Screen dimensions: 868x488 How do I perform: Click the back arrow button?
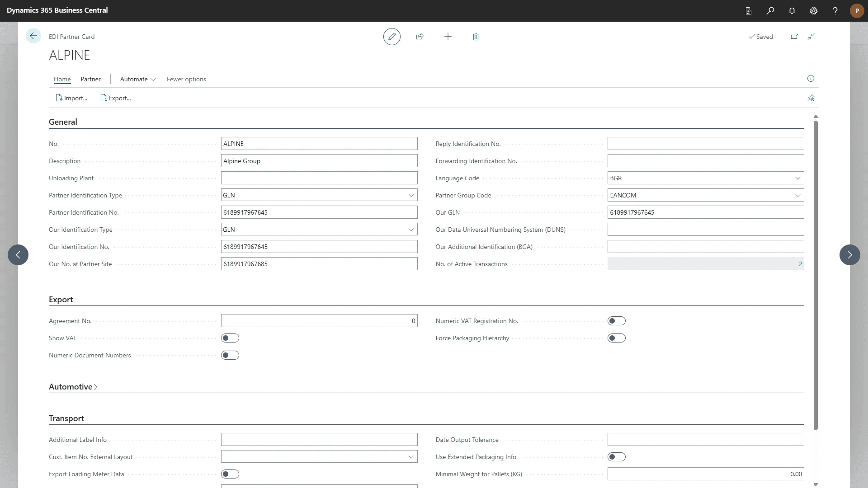point(33,36)
